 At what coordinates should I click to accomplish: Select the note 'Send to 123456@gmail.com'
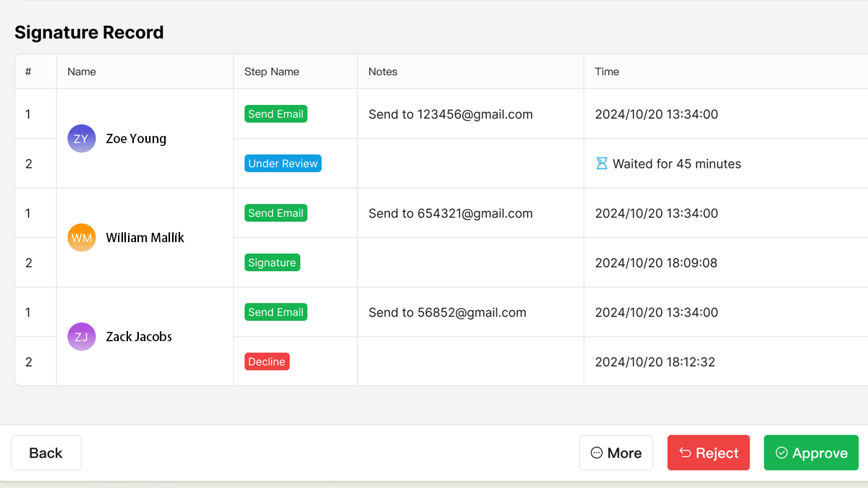pos(450,114)
